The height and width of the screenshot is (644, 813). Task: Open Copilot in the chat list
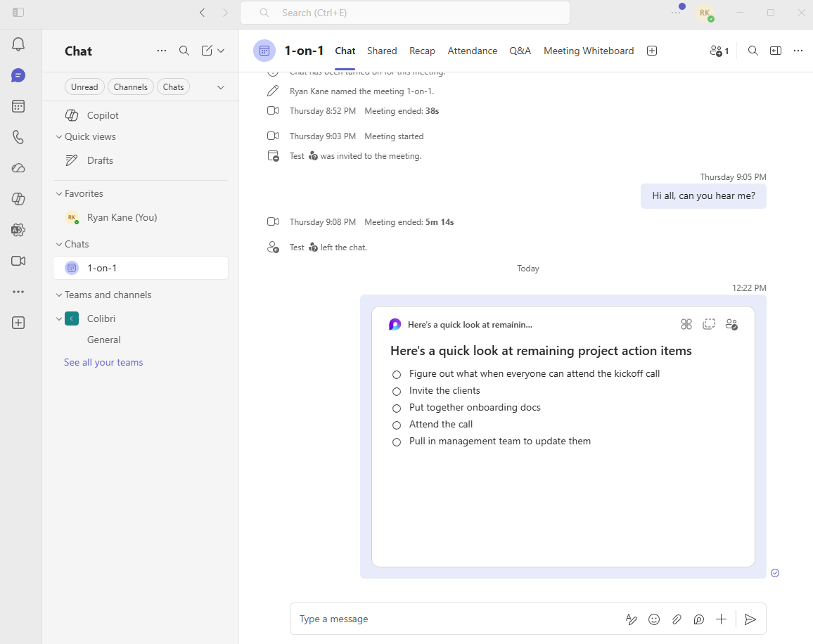pos(141,115)
